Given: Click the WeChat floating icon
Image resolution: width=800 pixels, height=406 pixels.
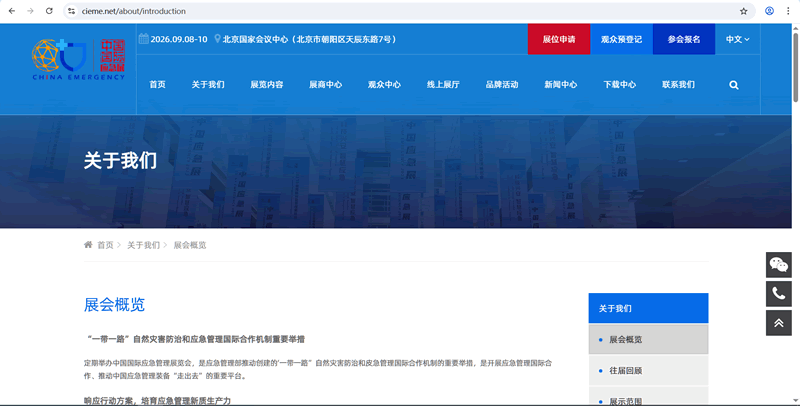Looking at the screenshot, I should 778,264.
